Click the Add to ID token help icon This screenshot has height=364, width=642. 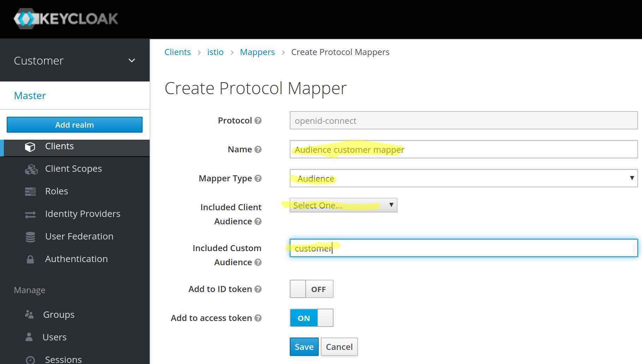pyautogui.click(x=258, y=289)
